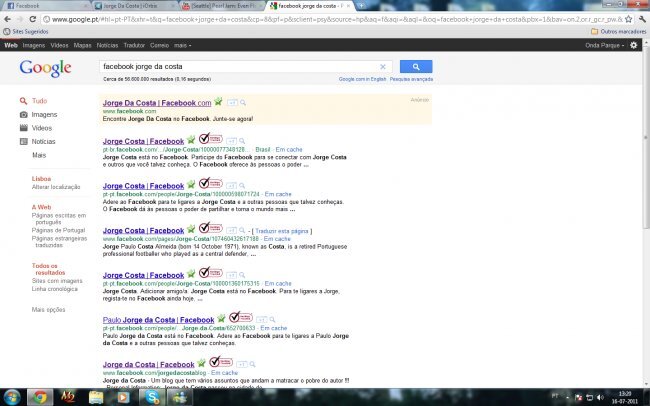
Task: Click green star on the pt-br.facebook.com result
Action: 191,140
